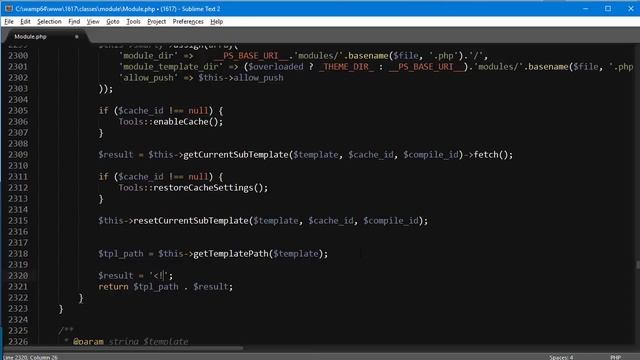Switch to the Module.php tab
This screenshot has width=640, height=360.
tap(31, 37)
